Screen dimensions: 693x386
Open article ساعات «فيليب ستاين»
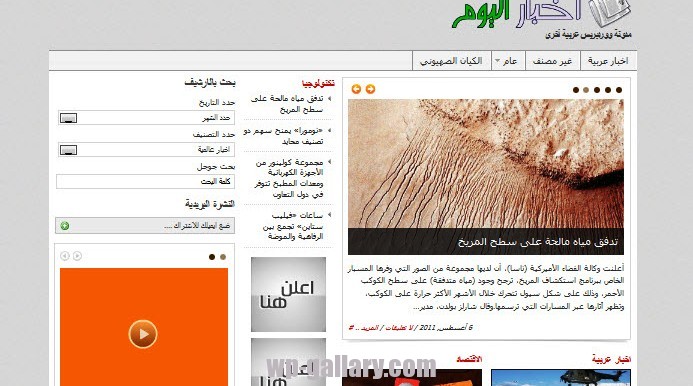293,226
